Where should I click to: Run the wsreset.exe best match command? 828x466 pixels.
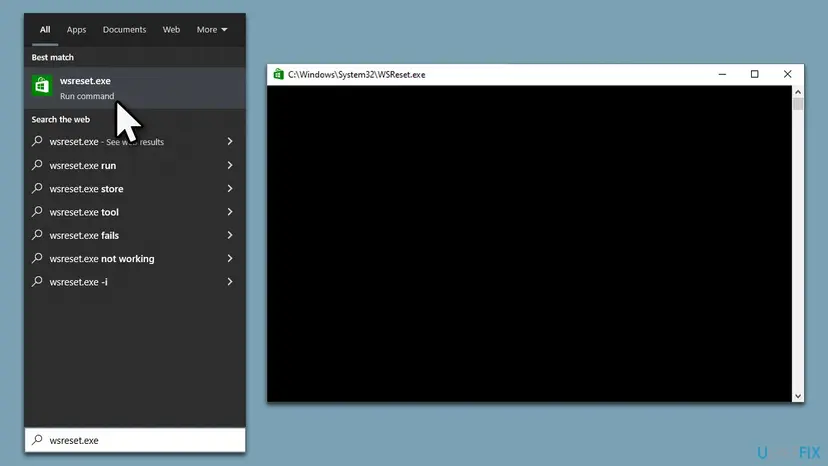[135, 88]
